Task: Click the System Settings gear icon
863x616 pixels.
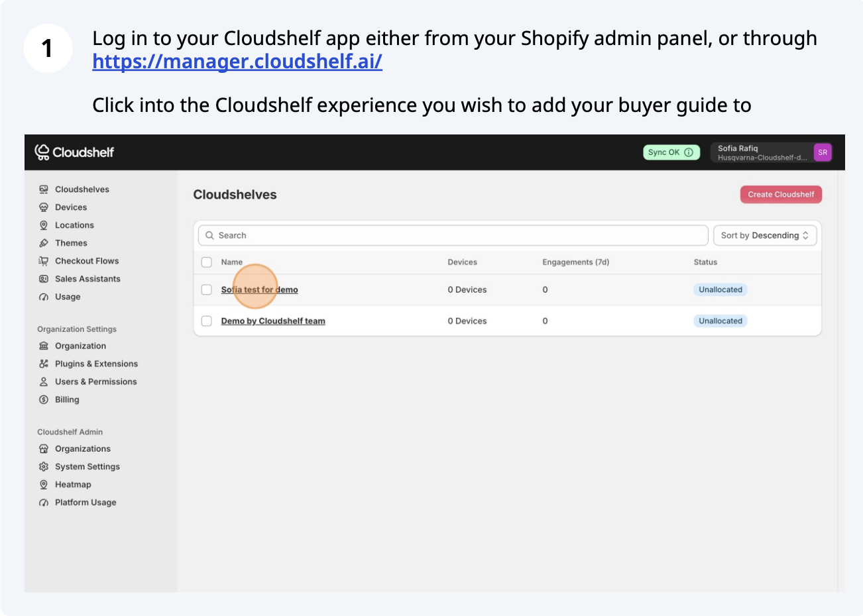Action: (x=44, y=466)
